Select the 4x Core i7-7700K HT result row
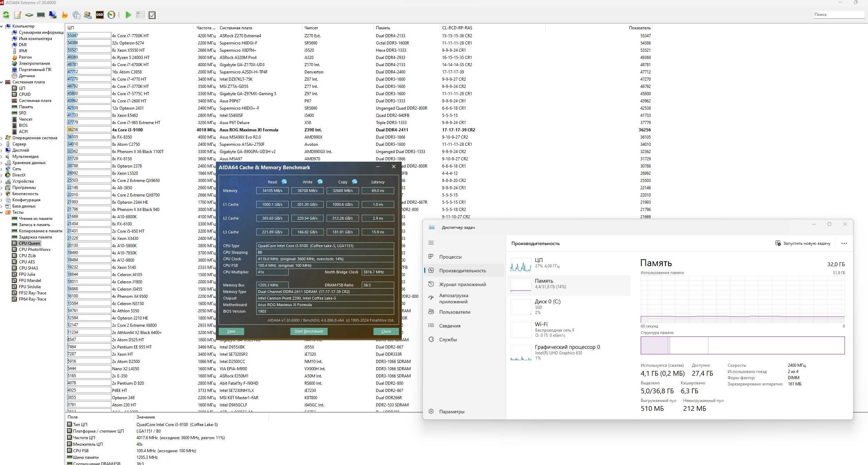 coord(359,36)
